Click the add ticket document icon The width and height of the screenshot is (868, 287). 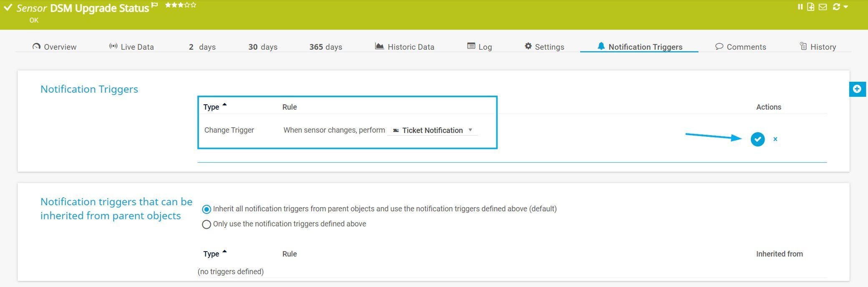coord(810,7)
